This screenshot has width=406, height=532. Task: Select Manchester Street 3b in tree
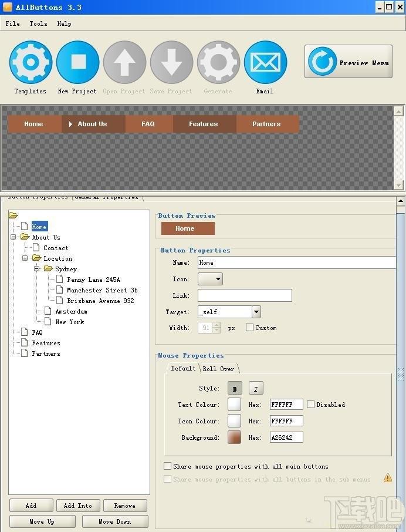tap(102, 290)
